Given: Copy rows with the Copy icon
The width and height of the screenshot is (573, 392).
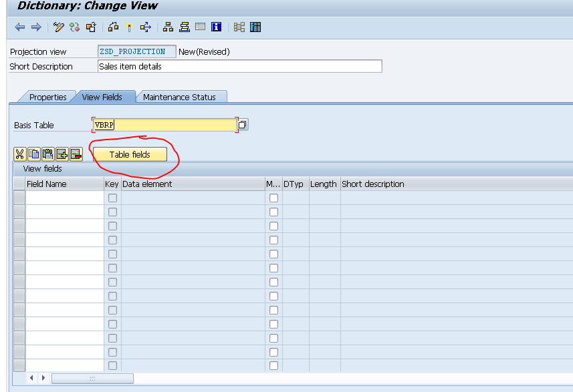Looking at the screenshot, I should click(x=33, y=154).
